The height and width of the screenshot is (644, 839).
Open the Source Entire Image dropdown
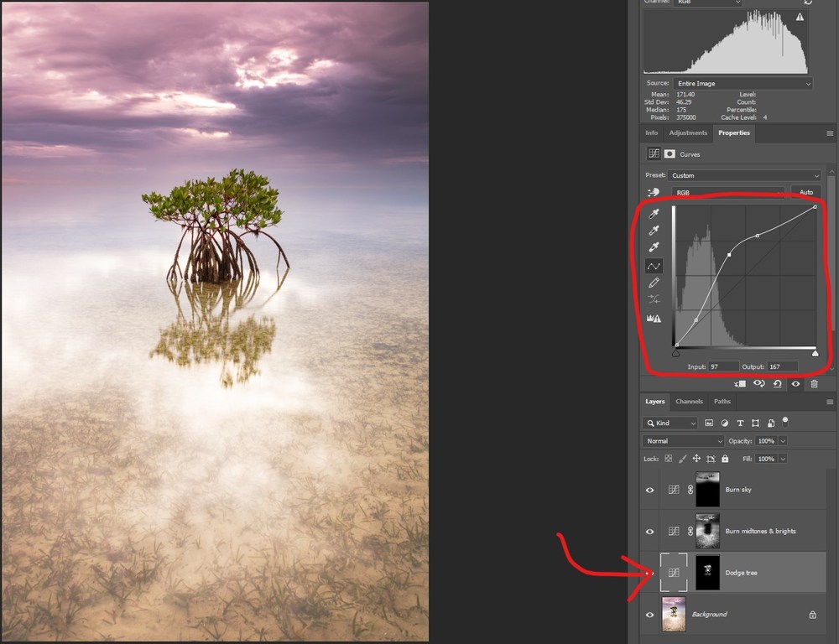click(743, 84)
